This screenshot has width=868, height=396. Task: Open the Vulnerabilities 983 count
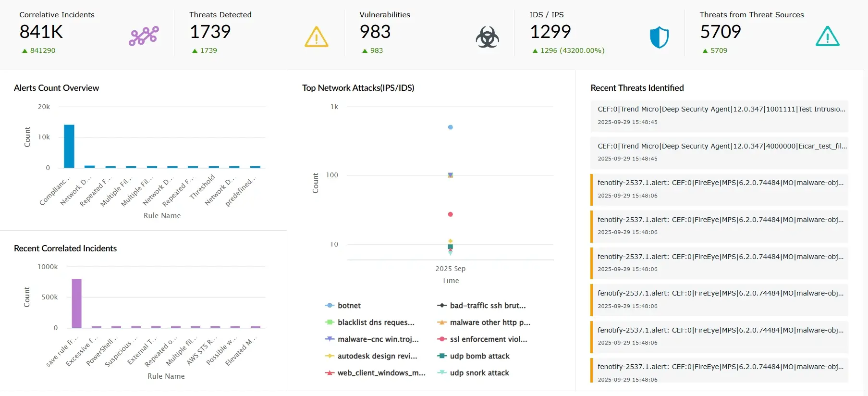coord(375,32)
